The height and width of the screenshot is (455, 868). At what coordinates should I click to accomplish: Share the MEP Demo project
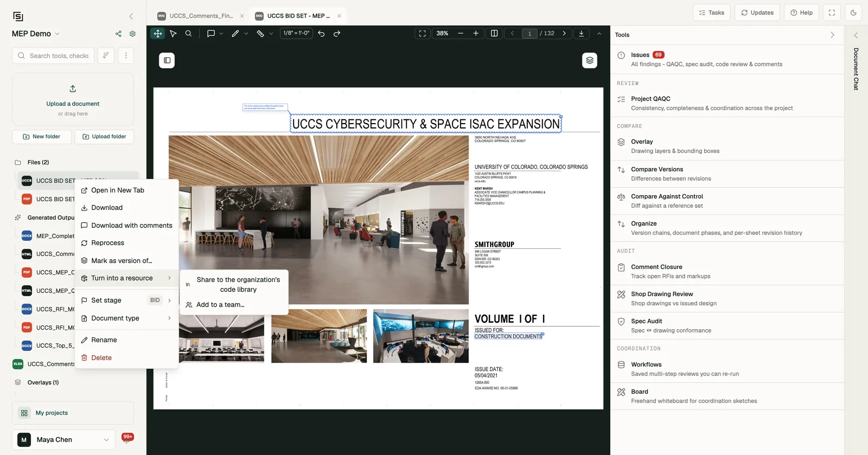pyautogui.click(x=118, y=34)
